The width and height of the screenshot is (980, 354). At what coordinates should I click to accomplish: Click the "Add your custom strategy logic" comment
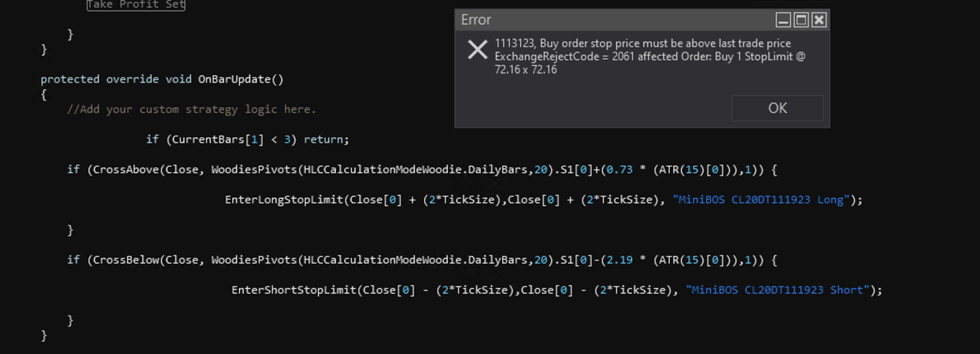tap(191, 109)
